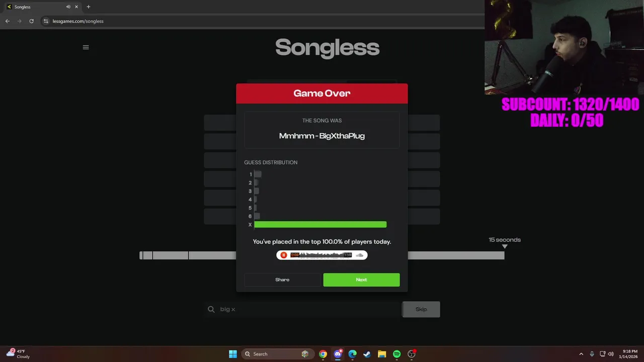Image resolution: width=644 pixels, height=362 pixels.
Task: Click the GUESS DISTRIBUTION label
Action: click(271, 162)
